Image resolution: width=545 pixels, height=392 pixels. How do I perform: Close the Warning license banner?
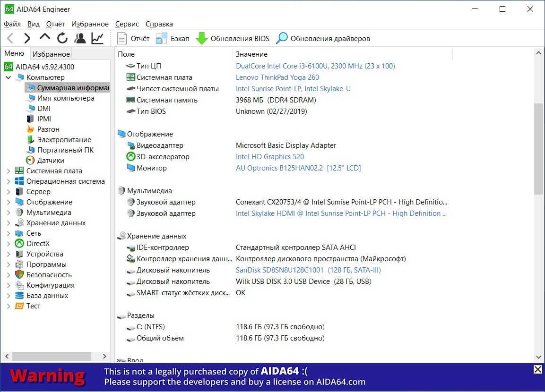(538, 369)
